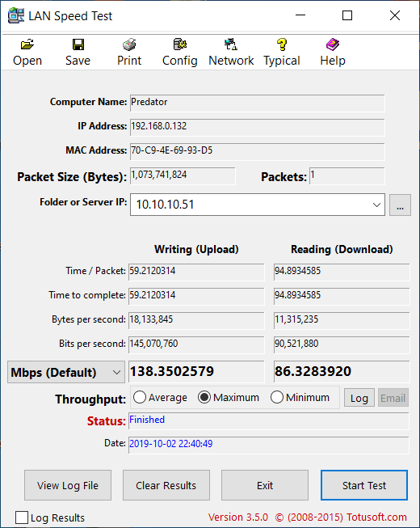
Task: Click the View Log File button
Action: (x=68, y=485)
